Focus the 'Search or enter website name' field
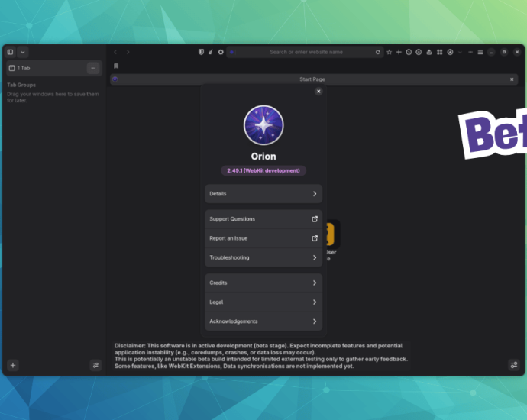Image resolution: width=527 pixels, height=420 pixels. pos(306,52)
